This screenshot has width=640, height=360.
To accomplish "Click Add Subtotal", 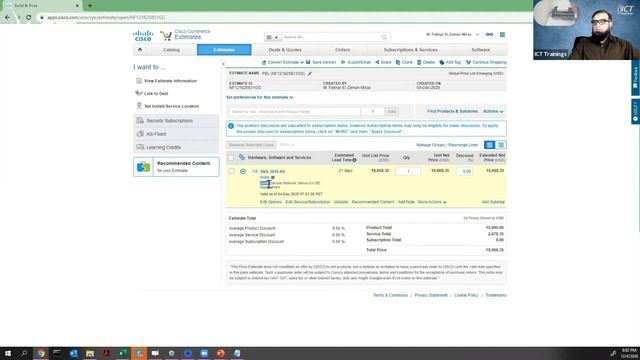I will pyautogui.click(x=493, y=202).
